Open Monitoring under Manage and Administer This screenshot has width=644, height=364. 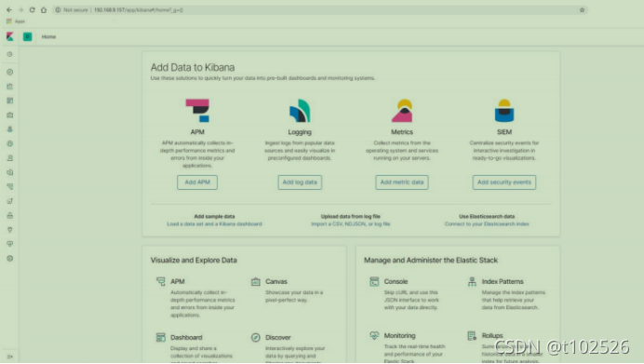tap(399, 336)
